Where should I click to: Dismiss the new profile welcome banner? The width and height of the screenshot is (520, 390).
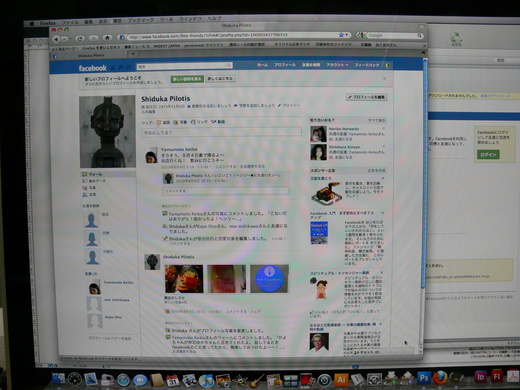click(384, 78)
